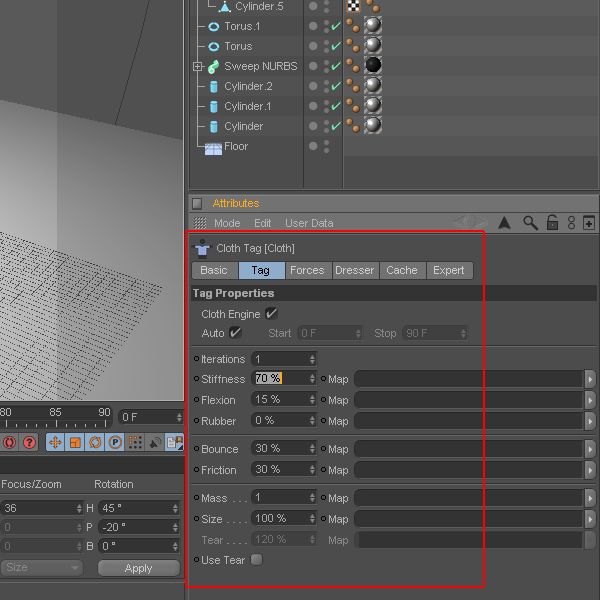Open the Size dropdown in coordinates panel

42,567
